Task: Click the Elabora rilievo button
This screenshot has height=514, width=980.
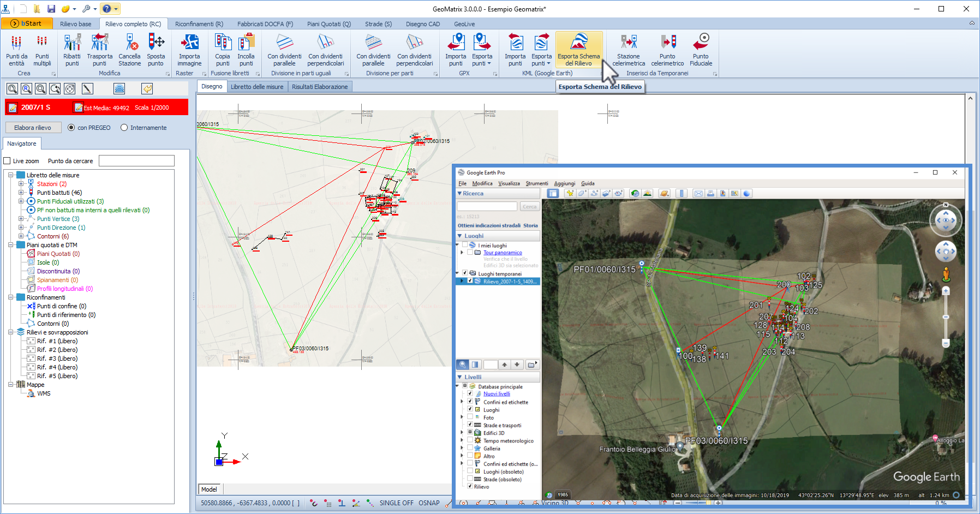Action: [x=33, y=128]
